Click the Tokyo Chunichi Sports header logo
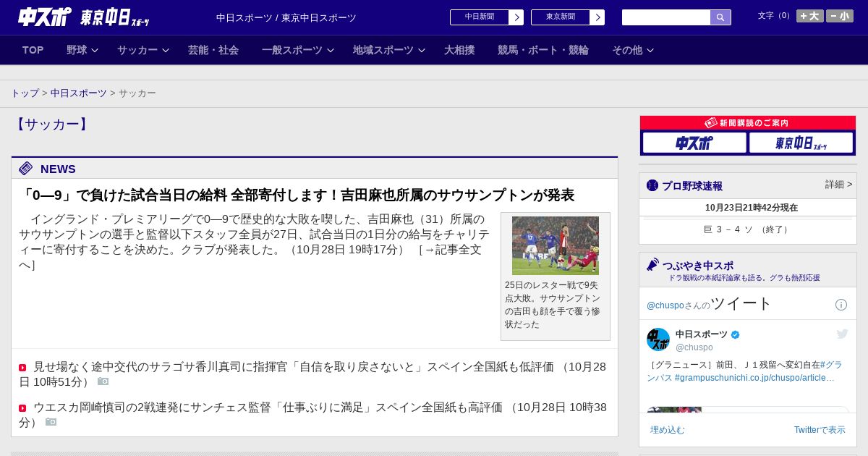Viewport: 868px width, 456px height. tap(114, 17)
